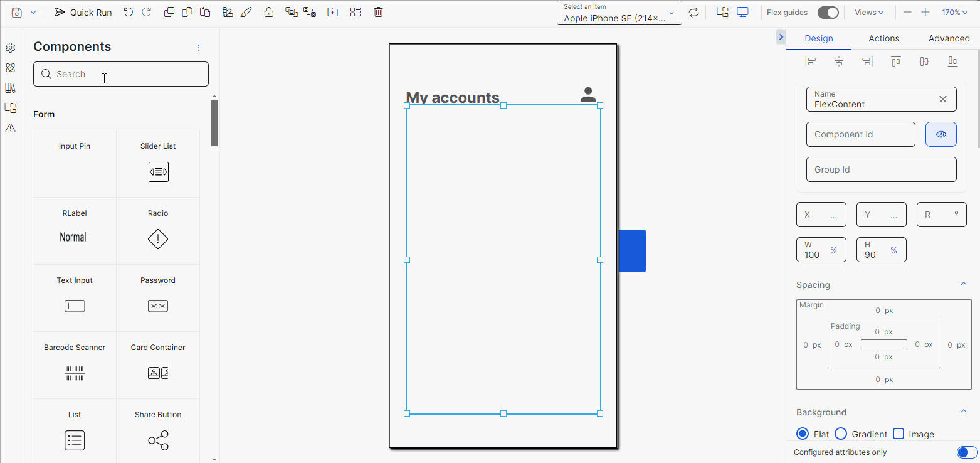Clear the FlexContent name with the X button

[942, 98]
